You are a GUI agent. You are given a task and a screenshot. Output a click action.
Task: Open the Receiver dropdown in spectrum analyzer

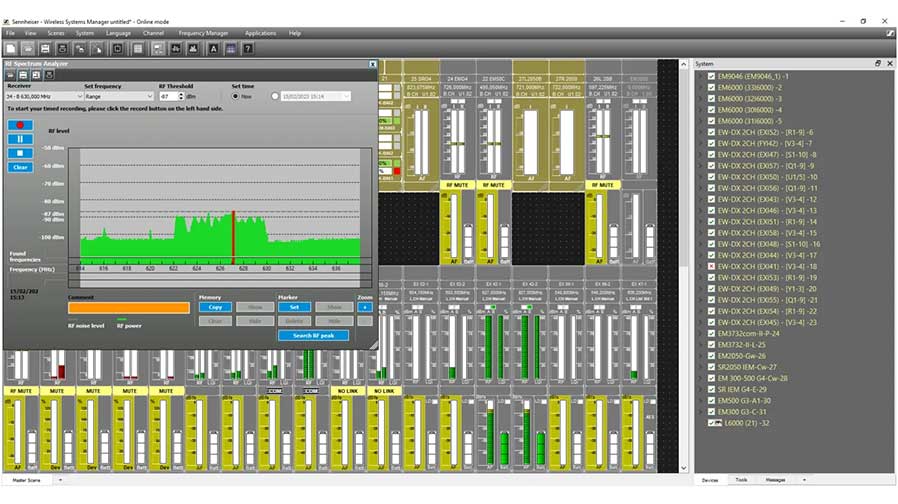click(45, 97)
